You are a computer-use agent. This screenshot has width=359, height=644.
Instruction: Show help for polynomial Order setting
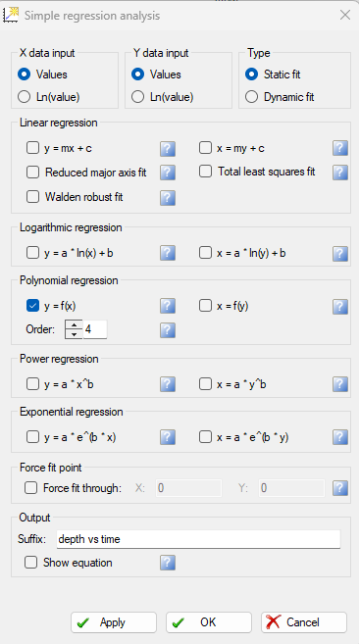[x=168, y=329]
